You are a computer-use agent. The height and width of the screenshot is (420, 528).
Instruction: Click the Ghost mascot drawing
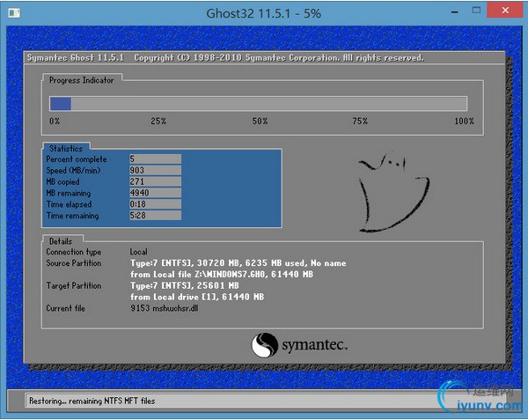click(394, 193)
